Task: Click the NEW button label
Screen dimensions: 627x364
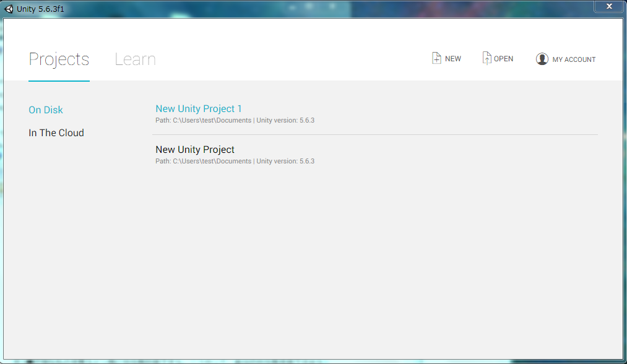Action: pyautogui.click(x=453, y=59)
